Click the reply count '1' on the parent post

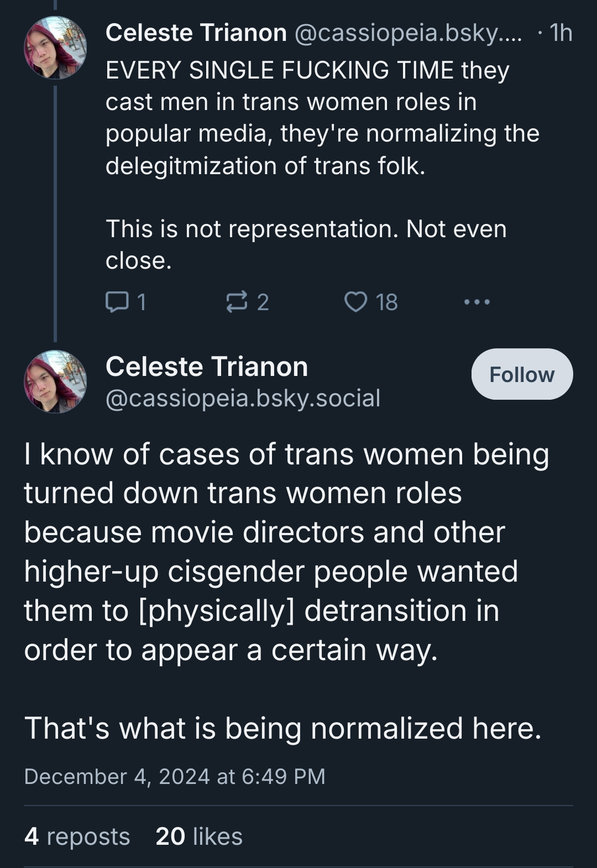(142, 302)
